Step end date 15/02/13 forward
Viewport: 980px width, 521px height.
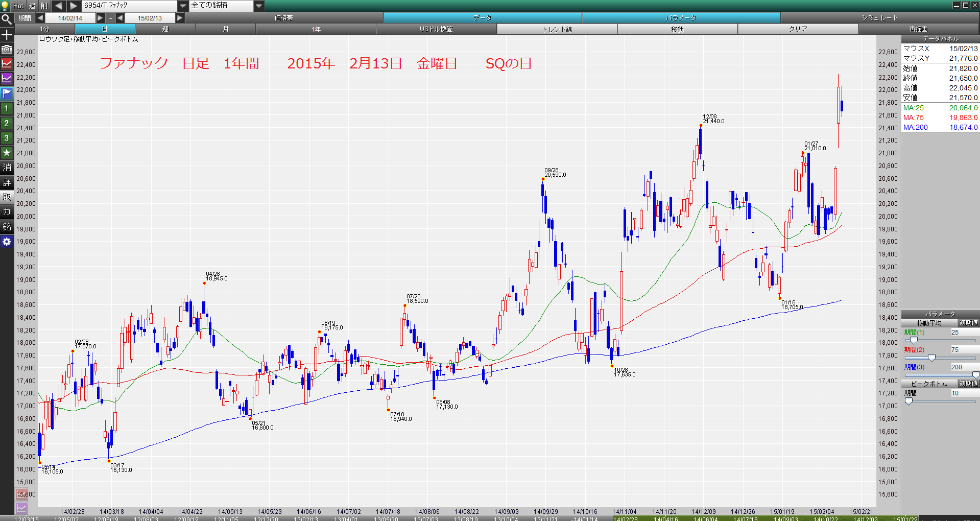180,18
